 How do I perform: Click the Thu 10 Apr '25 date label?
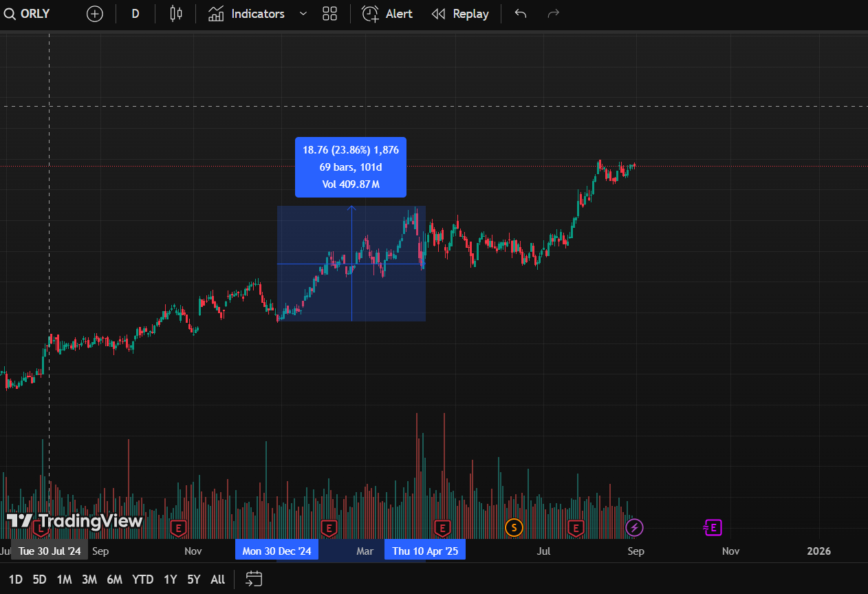[425, 551]
